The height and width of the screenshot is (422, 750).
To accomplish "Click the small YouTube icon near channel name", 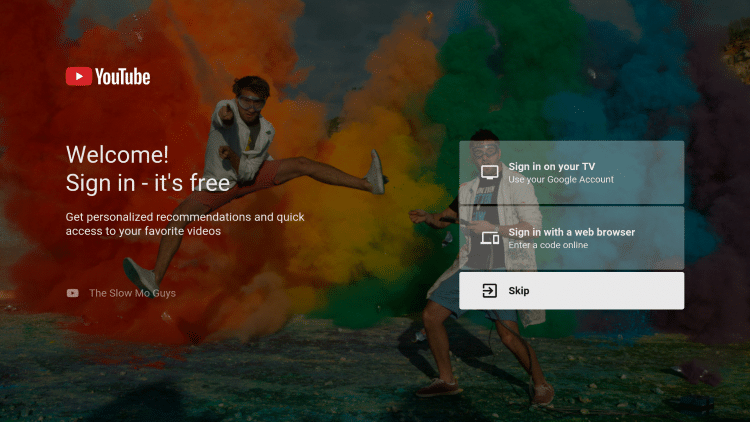I will (x=73, y=293).
